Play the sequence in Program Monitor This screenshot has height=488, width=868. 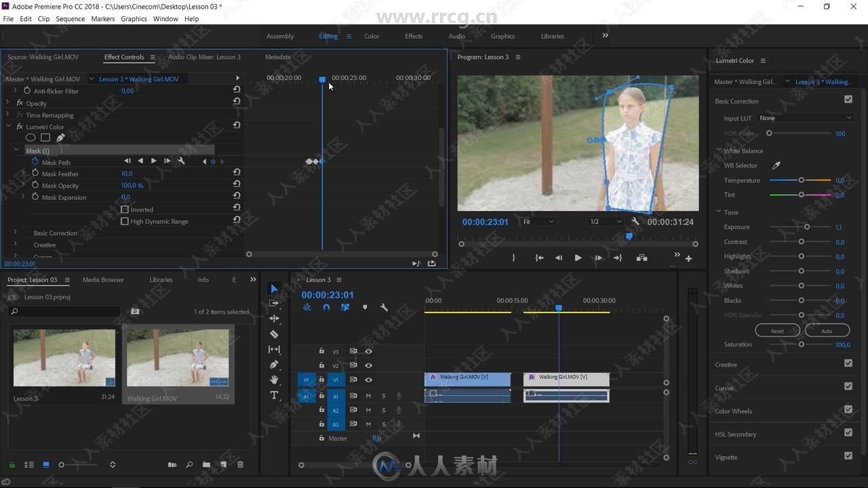point(578,258)
